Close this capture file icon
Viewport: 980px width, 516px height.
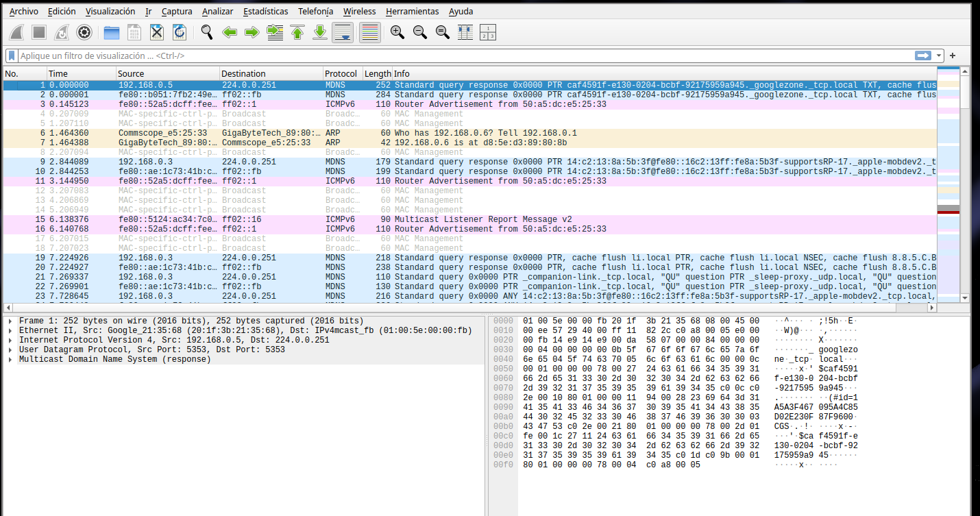coord(157,32)
